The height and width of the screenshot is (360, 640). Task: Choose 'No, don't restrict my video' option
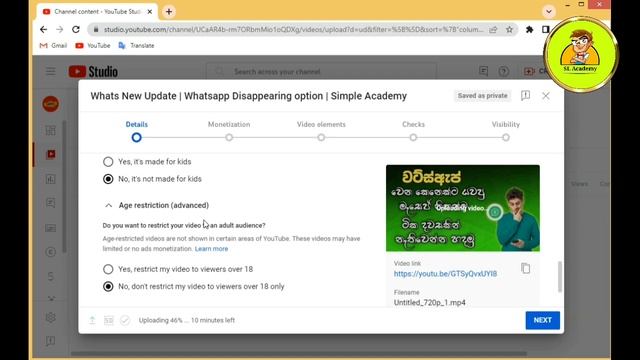point(108,286)
